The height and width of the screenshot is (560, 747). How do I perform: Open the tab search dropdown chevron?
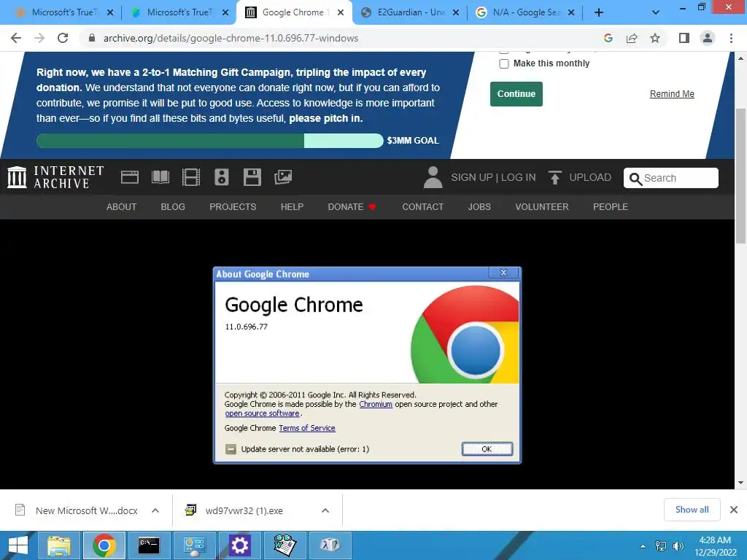point(656,12)
